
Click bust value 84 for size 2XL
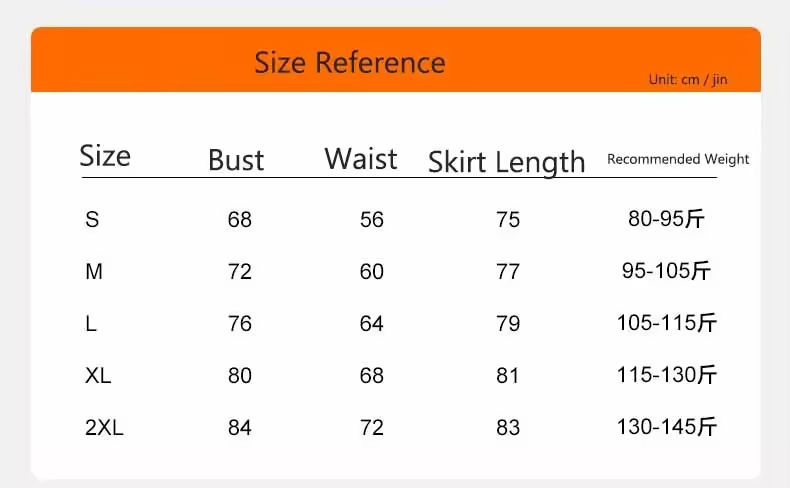tap(240, 428)
